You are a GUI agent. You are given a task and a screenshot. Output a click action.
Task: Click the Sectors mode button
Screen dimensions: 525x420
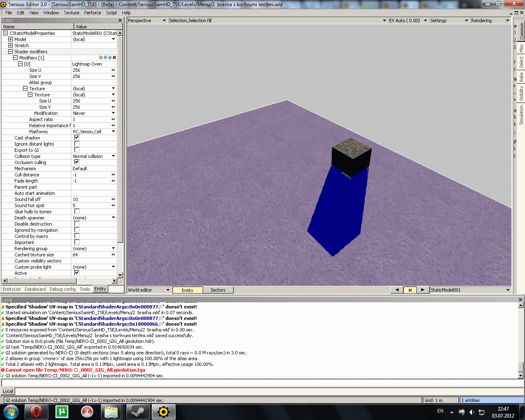tap(218, 290)
